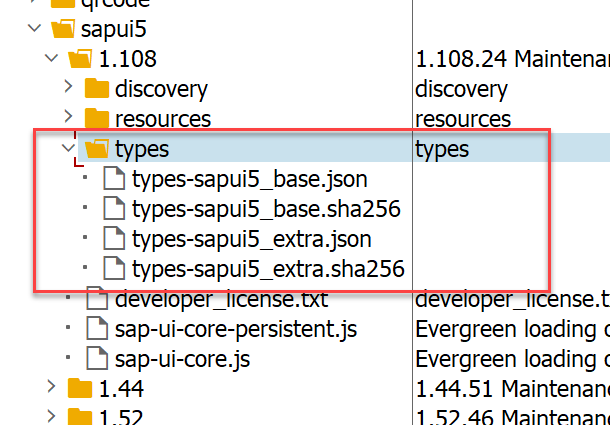
Task: Click the developer_license description cell
Action: pos(512,299)
